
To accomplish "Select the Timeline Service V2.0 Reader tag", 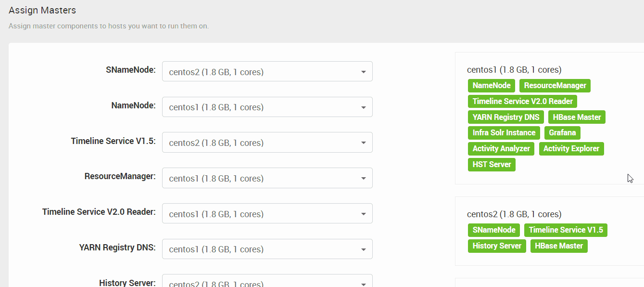I will 522,102.
